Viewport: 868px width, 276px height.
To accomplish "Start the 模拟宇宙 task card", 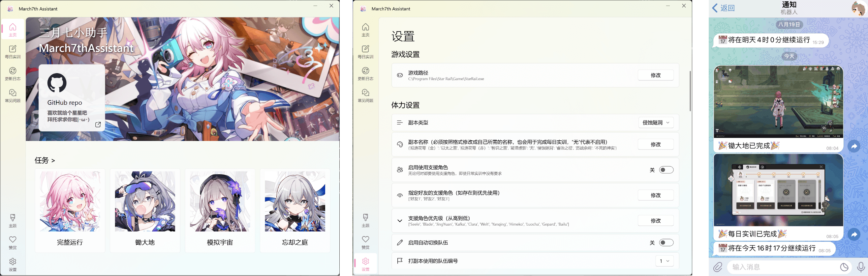I will 220,211.
